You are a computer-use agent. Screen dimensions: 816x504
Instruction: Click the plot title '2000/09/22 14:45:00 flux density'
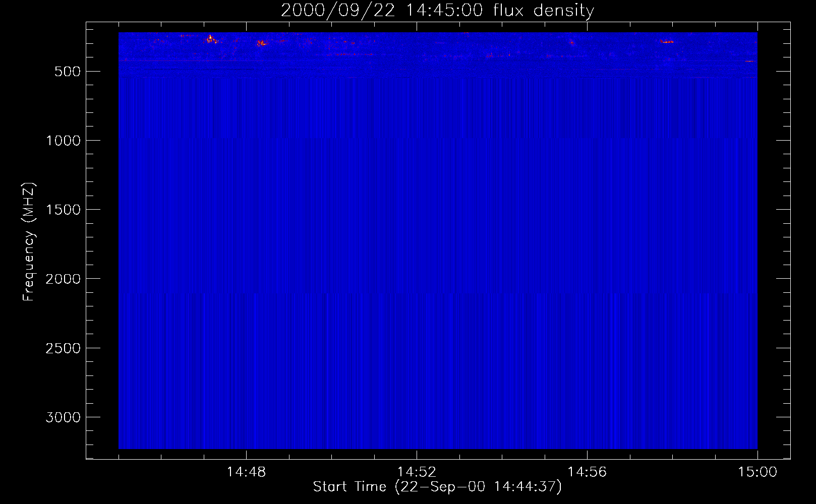click(437, 10)
